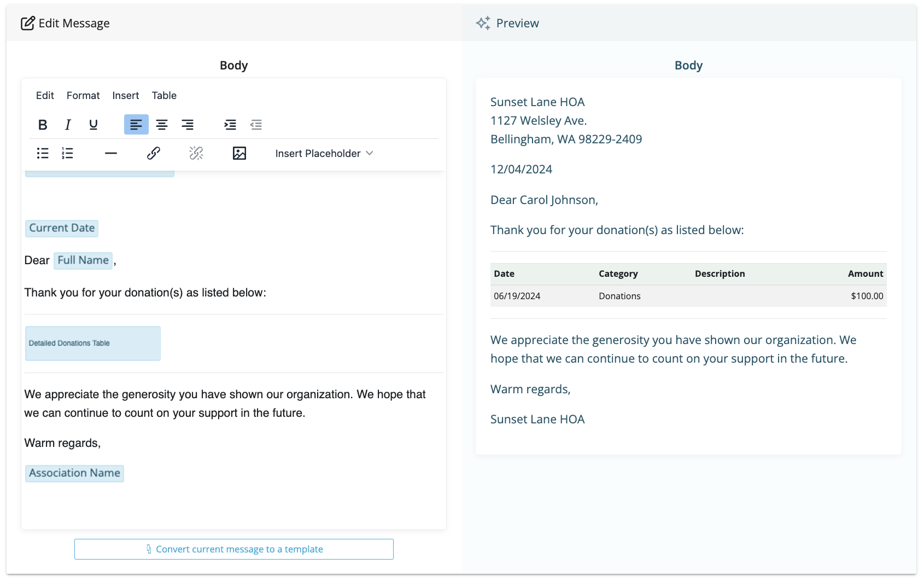Open the Insert Placeholder dropdown

coord(324,153)
